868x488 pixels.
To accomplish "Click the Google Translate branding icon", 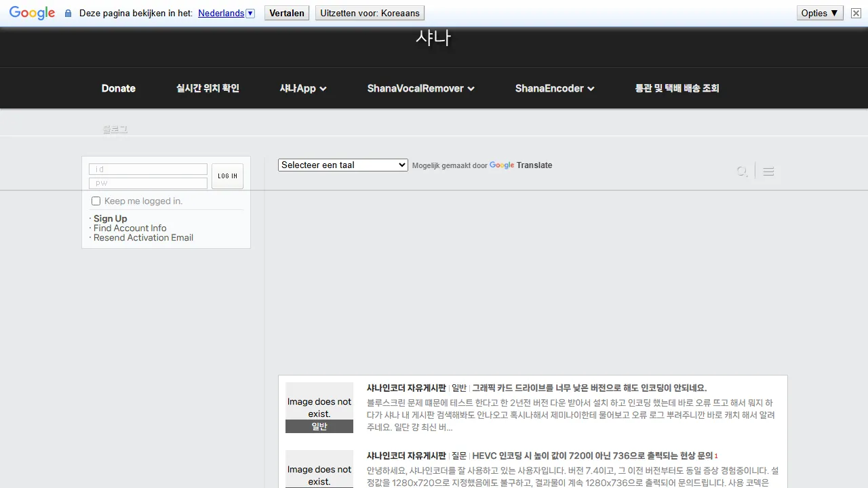I will click(x=502, y=165).
